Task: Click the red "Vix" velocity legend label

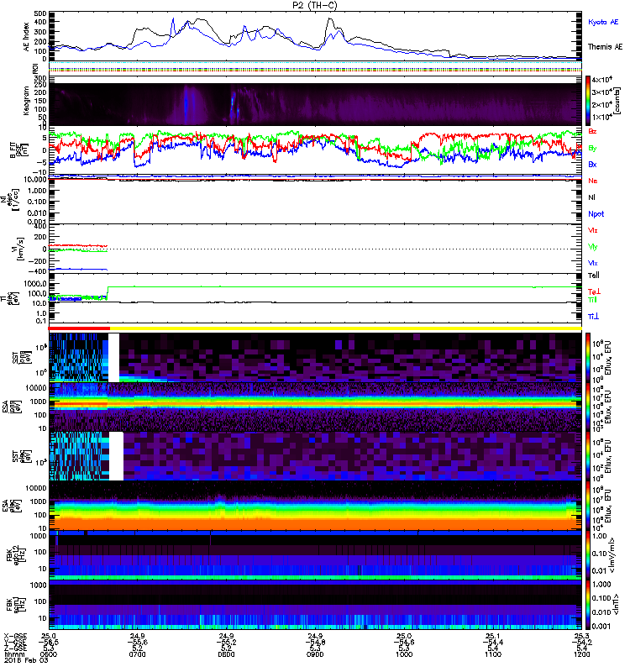Action: (593, 230)
